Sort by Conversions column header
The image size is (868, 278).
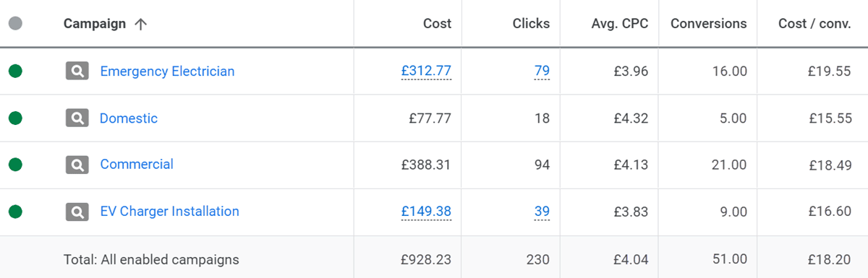coord(708,23)
